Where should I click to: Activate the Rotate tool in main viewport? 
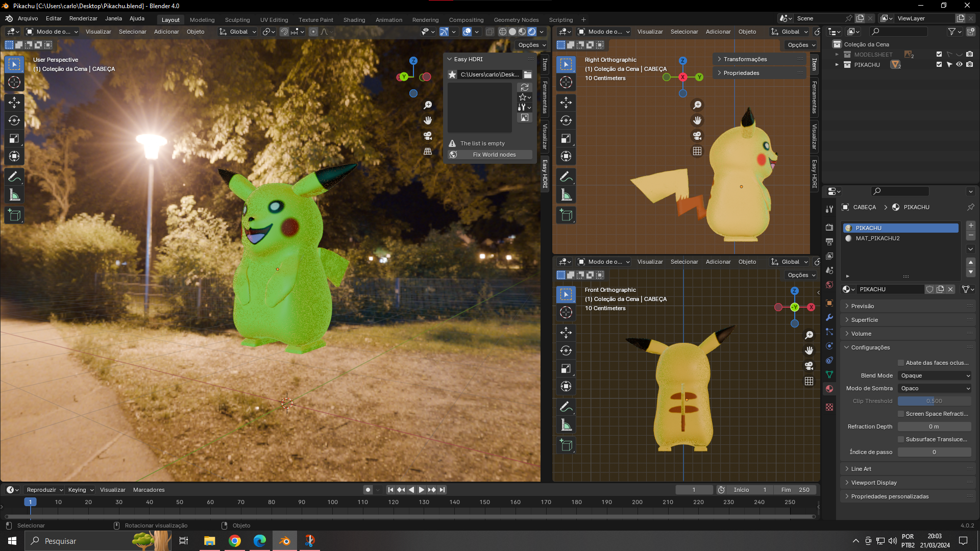coord(14,121)
